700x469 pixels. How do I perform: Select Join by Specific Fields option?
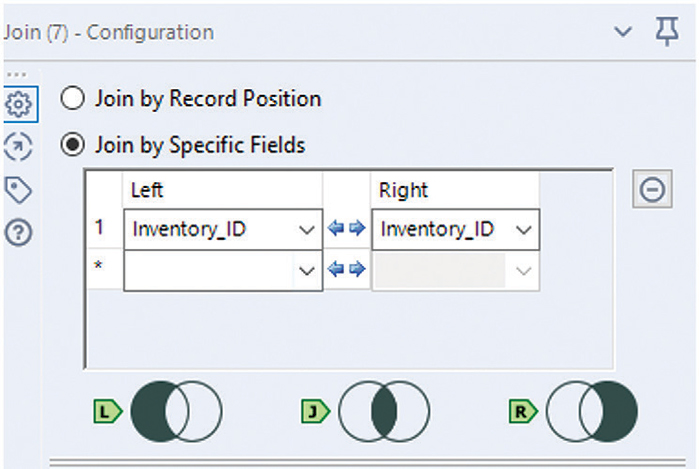73,145
